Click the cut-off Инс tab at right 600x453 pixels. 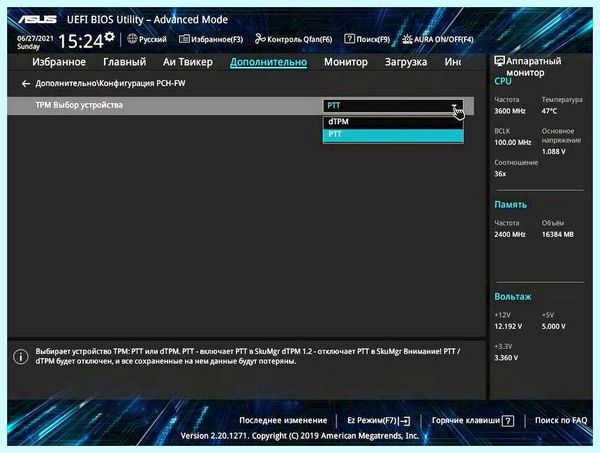(x=453, y=62)
